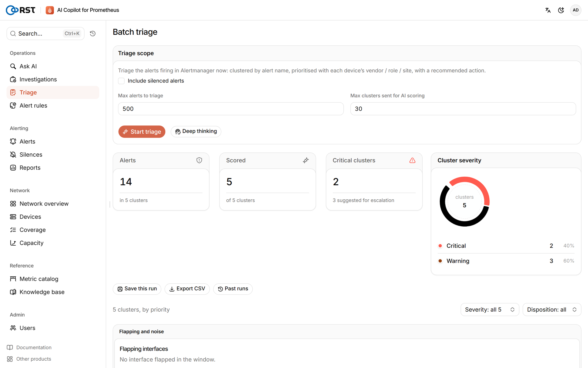Click the Silences muted bell icon

13,155
